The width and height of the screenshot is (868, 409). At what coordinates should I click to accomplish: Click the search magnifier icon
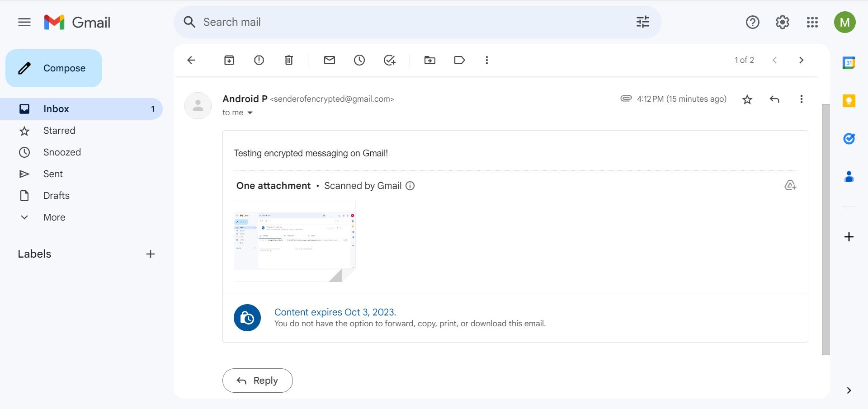pos(189,22)
